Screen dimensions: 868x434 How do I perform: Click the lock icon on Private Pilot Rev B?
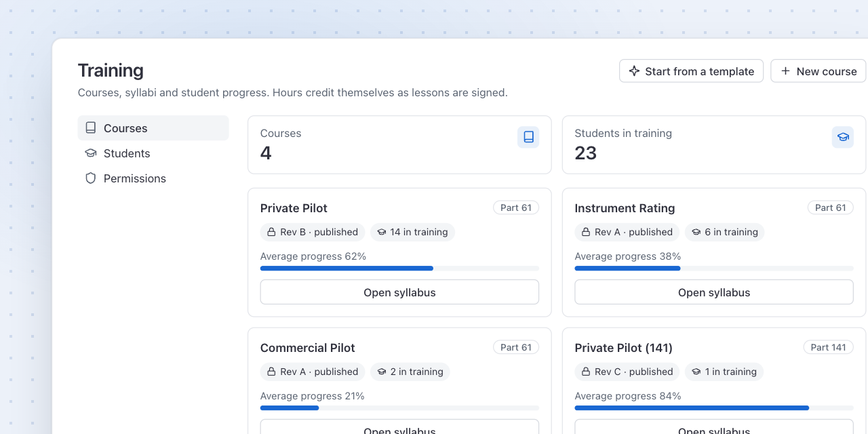pyautogui.click(x=271, y=232)
